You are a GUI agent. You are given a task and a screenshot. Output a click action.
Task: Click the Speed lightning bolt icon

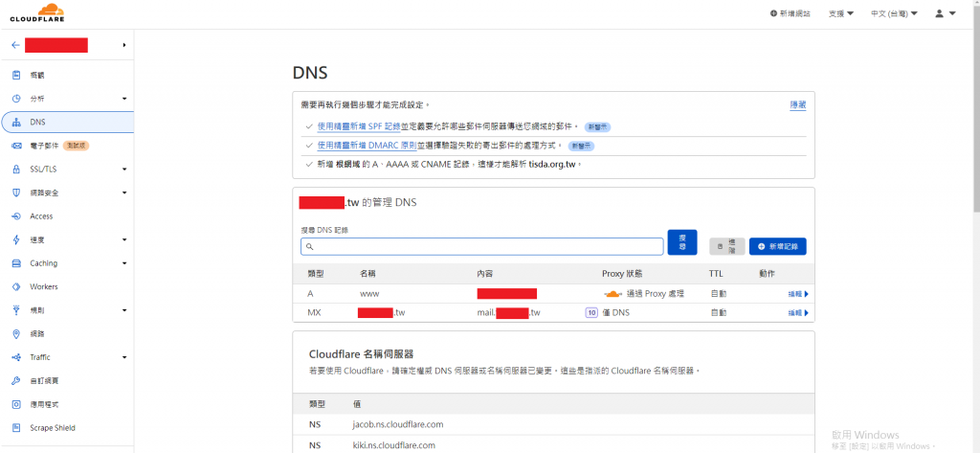click(17, 239)
